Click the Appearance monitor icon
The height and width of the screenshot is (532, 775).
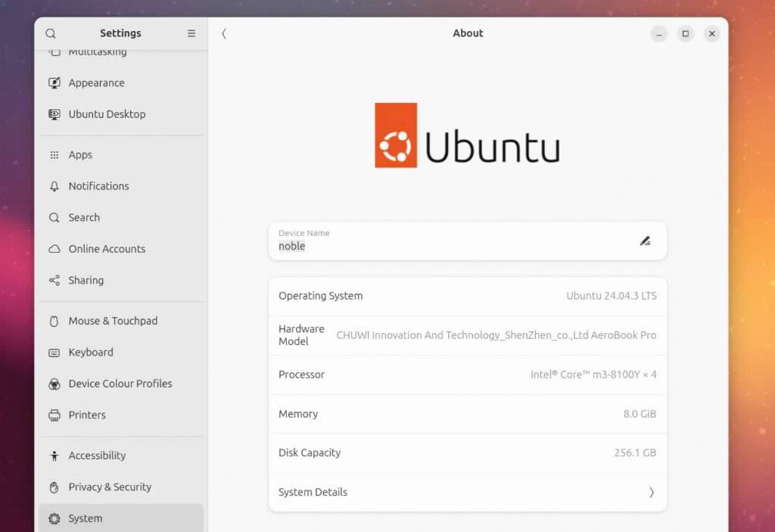(54, 82)
